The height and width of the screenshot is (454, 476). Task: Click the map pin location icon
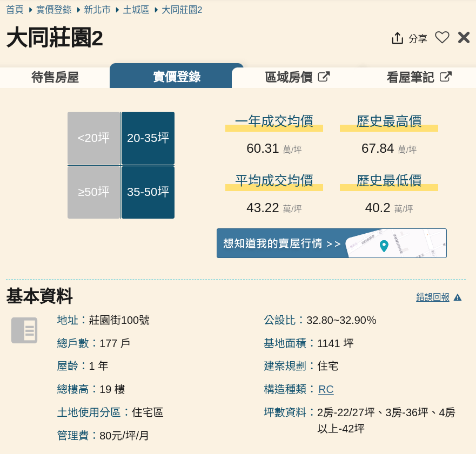point(384,246)
